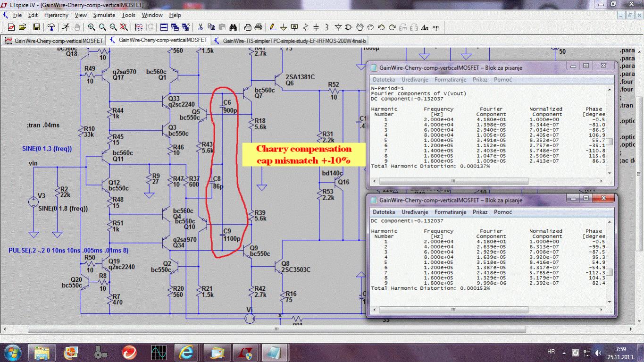Click the oscilloscope app taskbar icon
The width and height of the screenshot is (644, 362).
pos(159,352)
